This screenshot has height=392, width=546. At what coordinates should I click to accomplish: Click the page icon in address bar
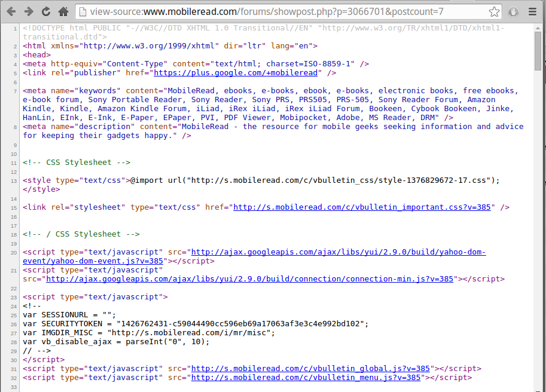(83, 12)
